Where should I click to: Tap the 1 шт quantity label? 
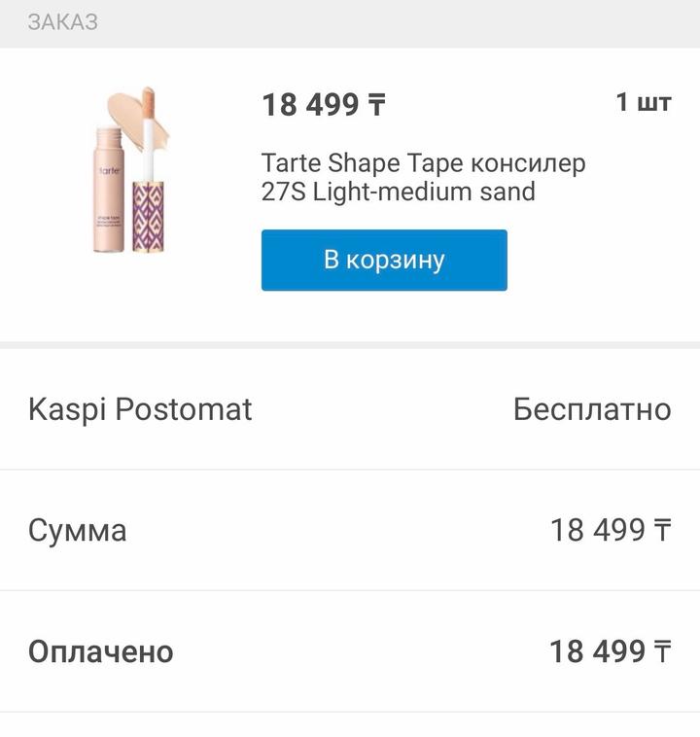point(643,102)
